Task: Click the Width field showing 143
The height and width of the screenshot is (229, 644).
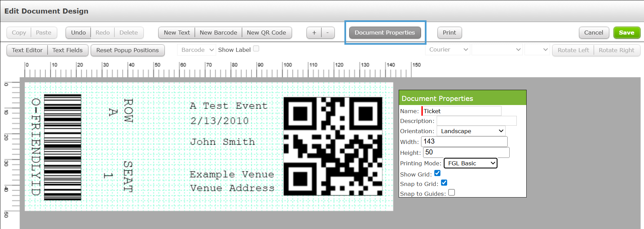Action: click(464, 142)
